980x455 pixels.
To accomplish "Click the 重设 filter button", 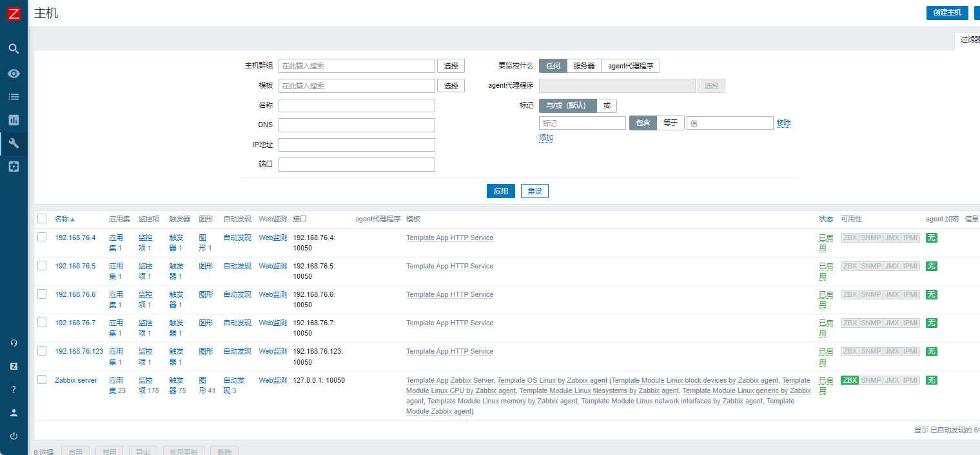I will [534, 191].
